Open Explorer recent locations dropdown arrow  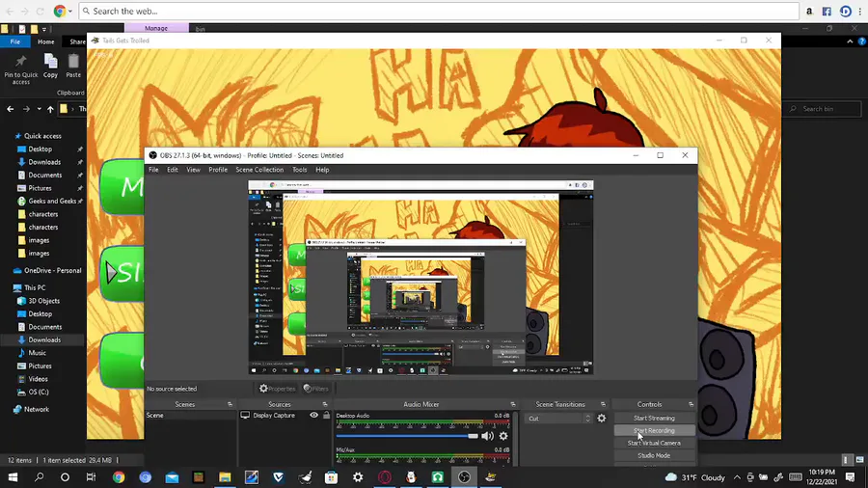pos(39,109)
